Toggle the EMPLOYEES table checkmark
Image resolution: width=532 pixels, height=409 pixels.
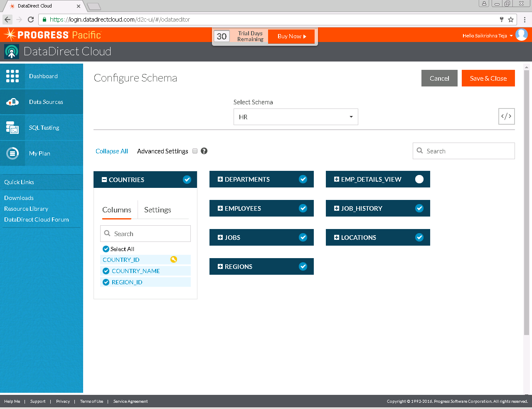pos(303,208)
